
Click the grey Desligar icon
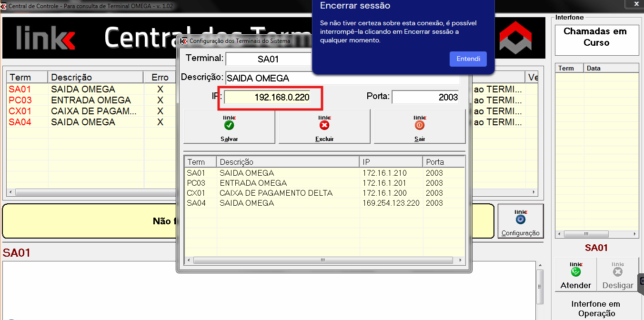pos(618,271)
